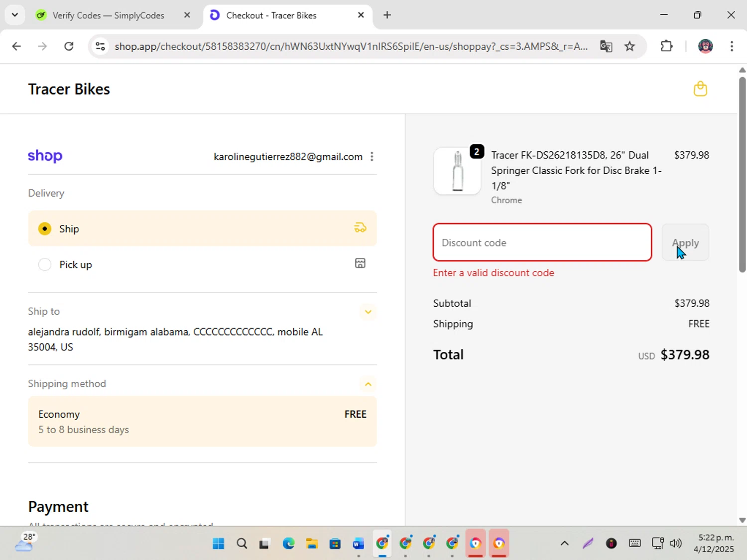Focus the Discount code field

pyautogui.click(x=542, y=242)
